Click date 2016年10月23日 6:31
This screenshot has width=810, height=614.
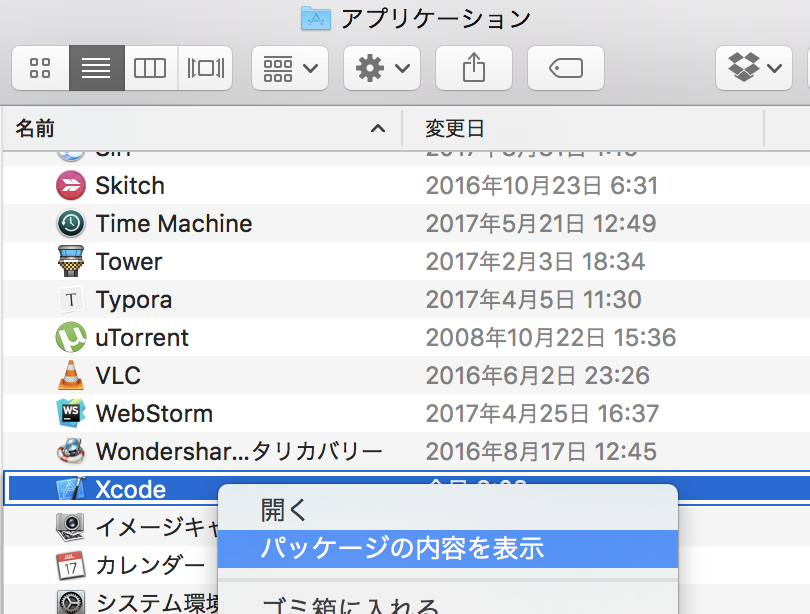click(x=542, y=186)
